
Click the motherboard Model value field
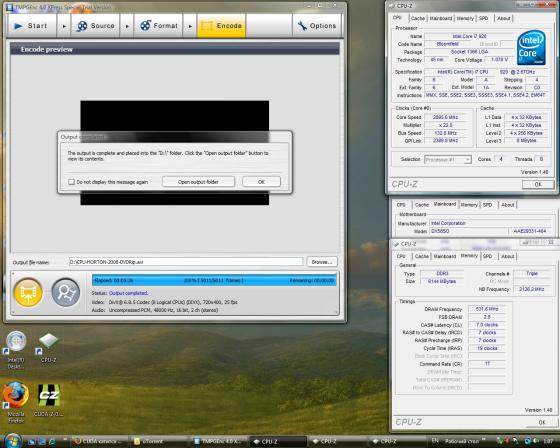[468, 231]
